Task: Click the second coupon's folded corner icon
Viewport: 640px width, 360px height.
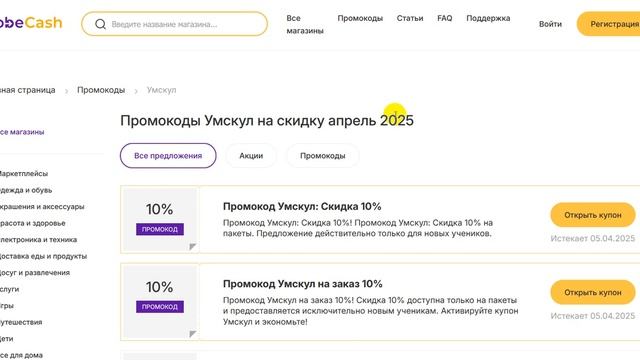Action: click(193, 334)
